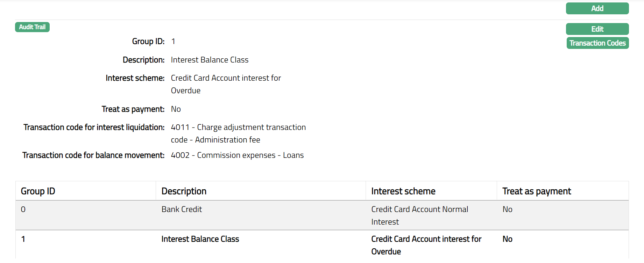Click the bold group ID 1 table cell
The image size is (644, 263).
pos(23,239)
